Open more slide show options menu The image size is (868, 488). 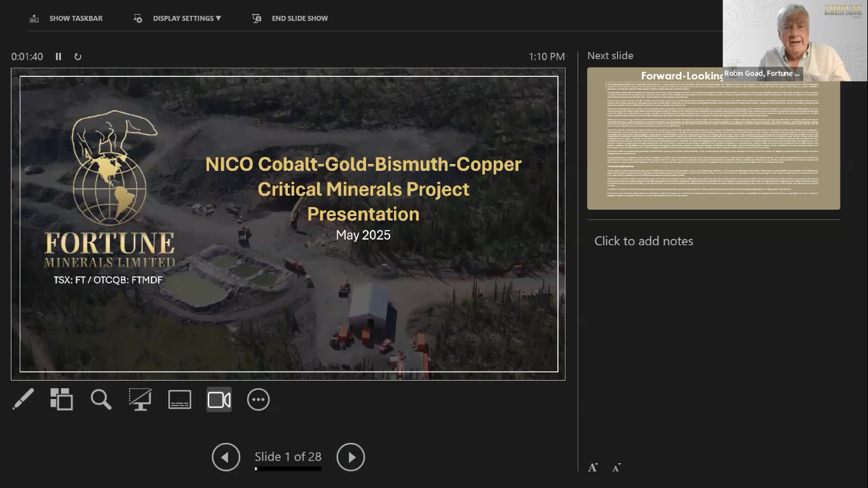point(259,400)
